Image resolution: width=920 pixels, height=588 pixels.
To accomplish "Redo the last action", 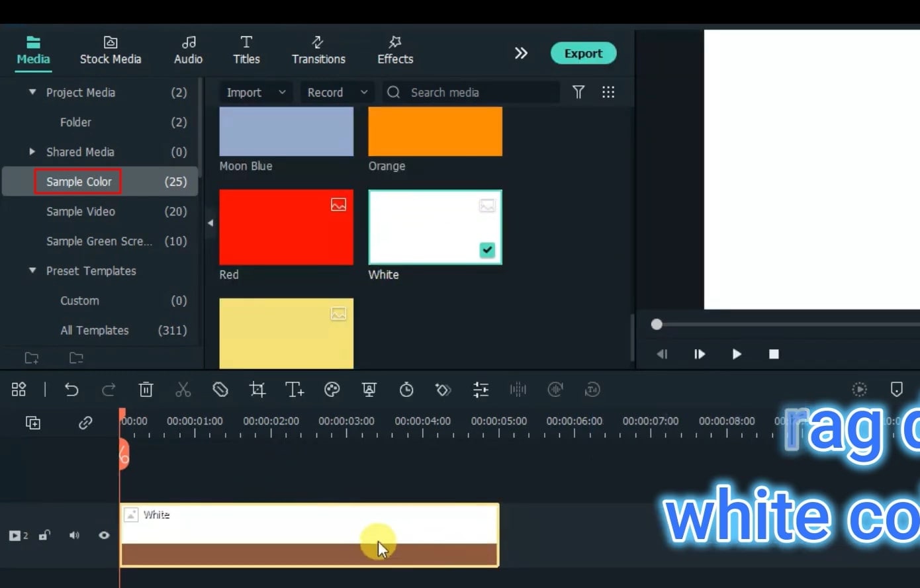I will point(109,390).
